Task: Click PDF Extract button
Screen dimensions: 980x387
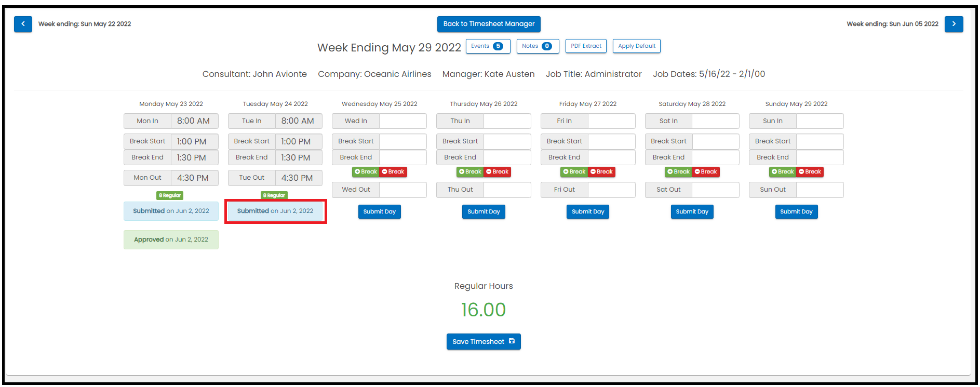Action: tap(586, 46)
